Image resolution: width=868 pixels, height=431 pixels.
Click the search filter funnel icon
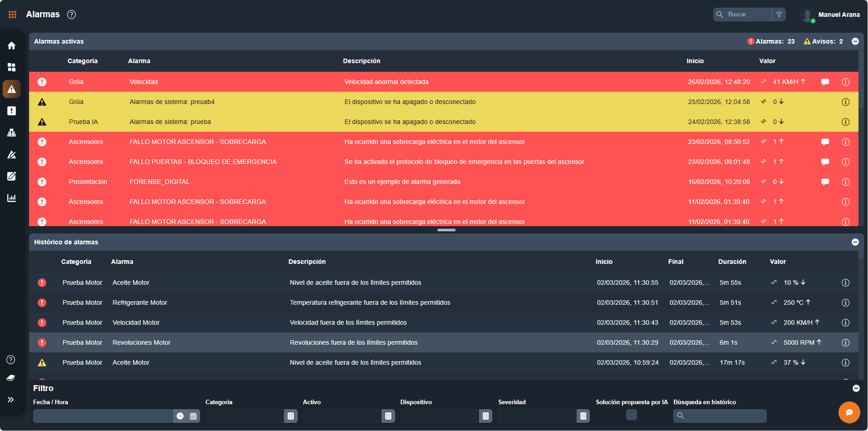tap(779, 15)
